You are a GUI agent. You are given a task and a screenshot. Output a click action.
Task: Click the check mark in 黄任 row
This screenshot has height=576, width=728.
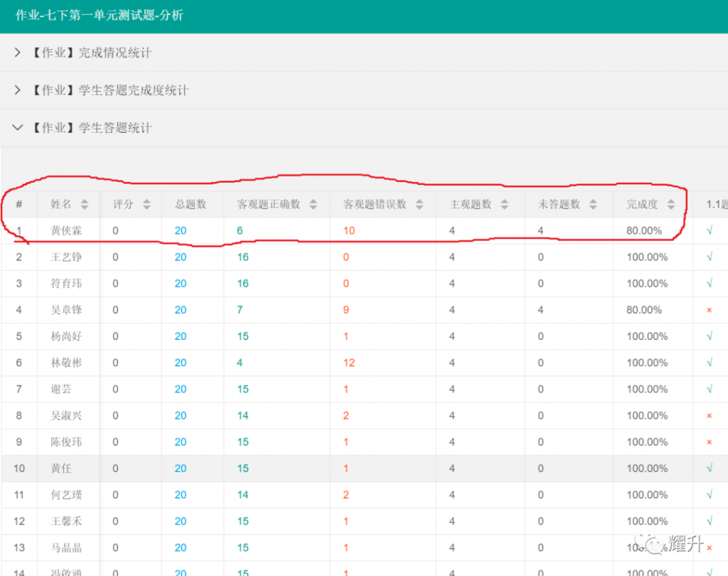(710, 469)
